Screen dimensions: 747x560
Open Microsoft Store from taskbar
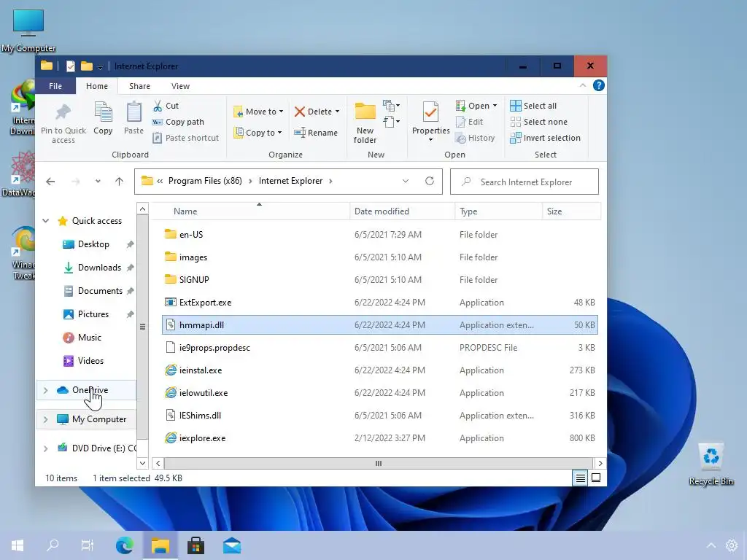coord(196,545)
